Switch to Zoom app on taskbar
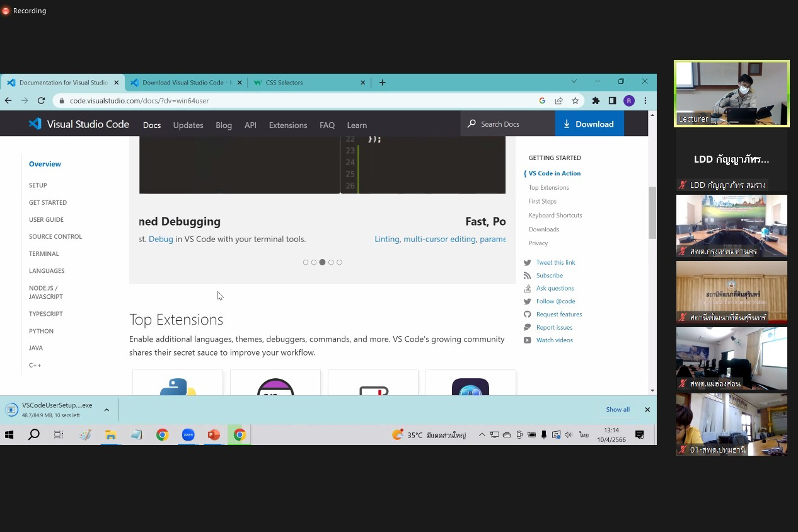This screenshot has width=798, height=532. [188, 434]
